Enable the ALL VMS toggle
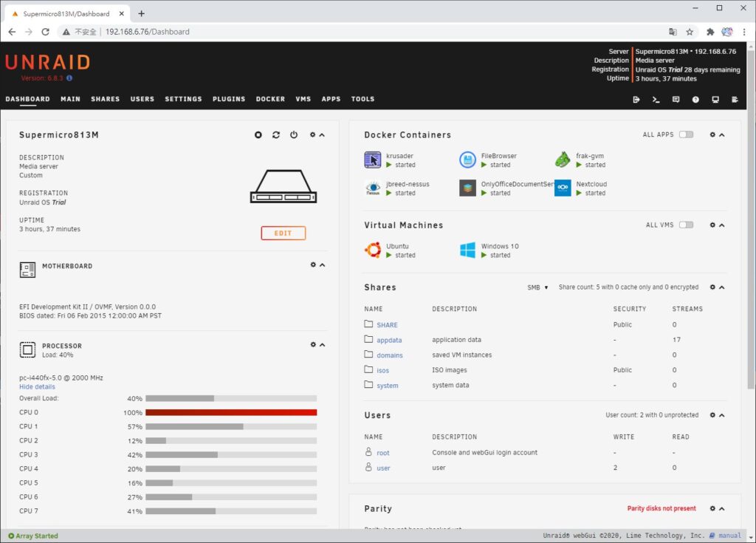Viewport: 756px width, 543px height. 685,225
